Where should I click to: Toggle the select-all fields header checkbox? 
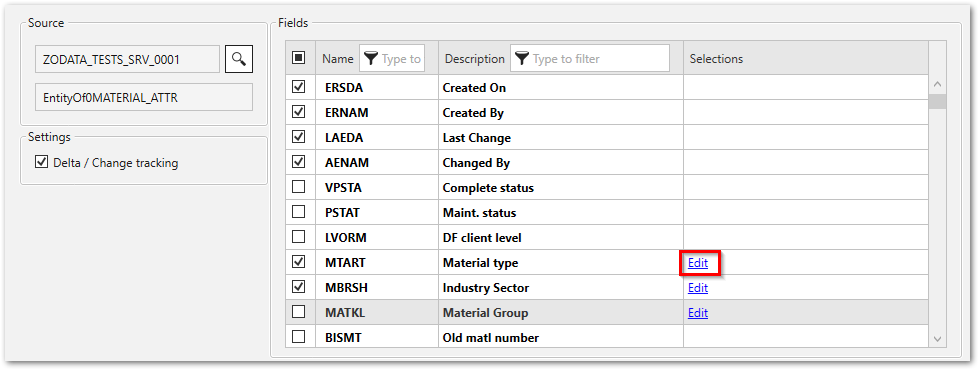tap(299, 58)
